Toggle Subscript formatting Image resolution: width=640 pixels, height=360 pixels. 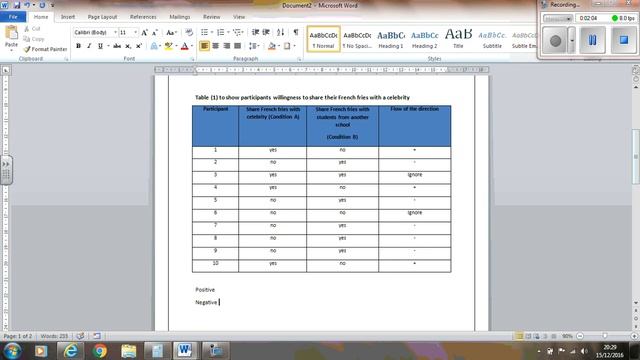(x=128, y=46)
